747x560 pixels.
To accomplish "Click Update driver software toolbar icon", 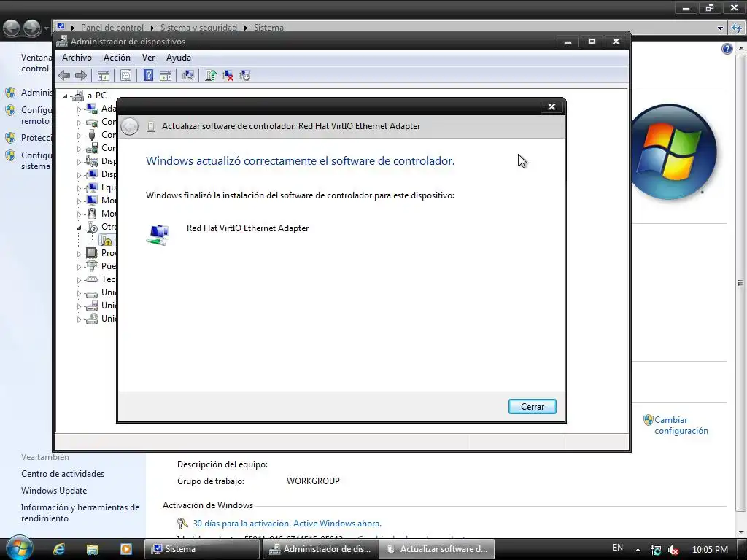I will (x=211, y=75).
